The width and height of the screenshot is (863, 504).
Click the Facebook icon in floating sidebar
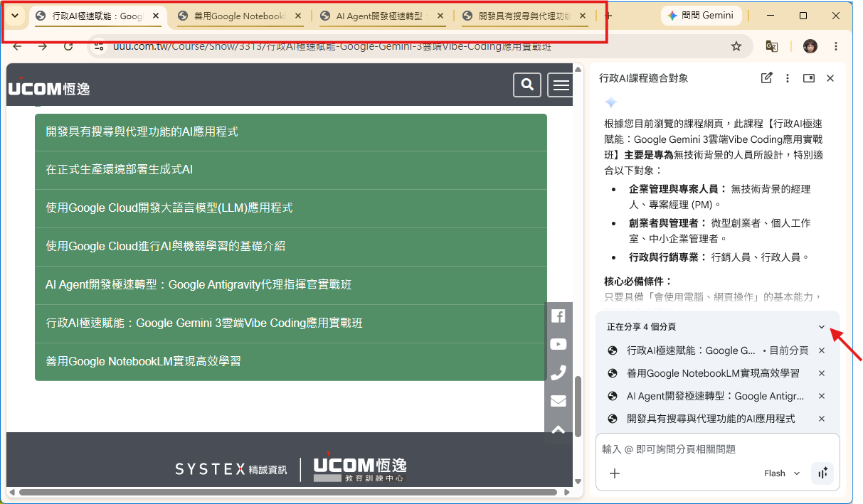558,316
